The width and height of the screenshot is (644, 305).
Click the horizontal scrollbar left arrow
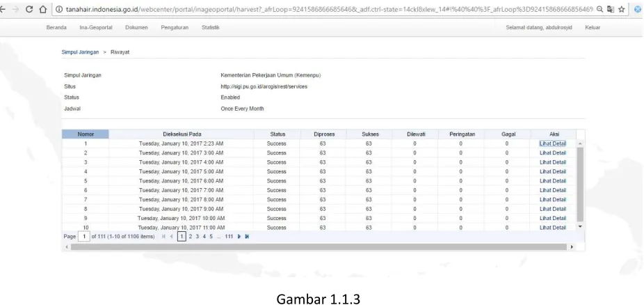[67, 247]
